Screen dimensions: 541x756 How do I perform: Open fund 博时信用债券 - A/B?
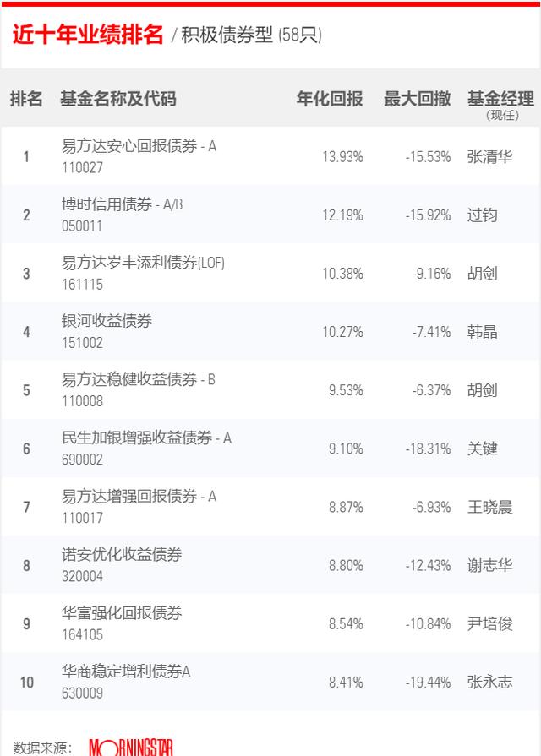(x=122, y=204)
